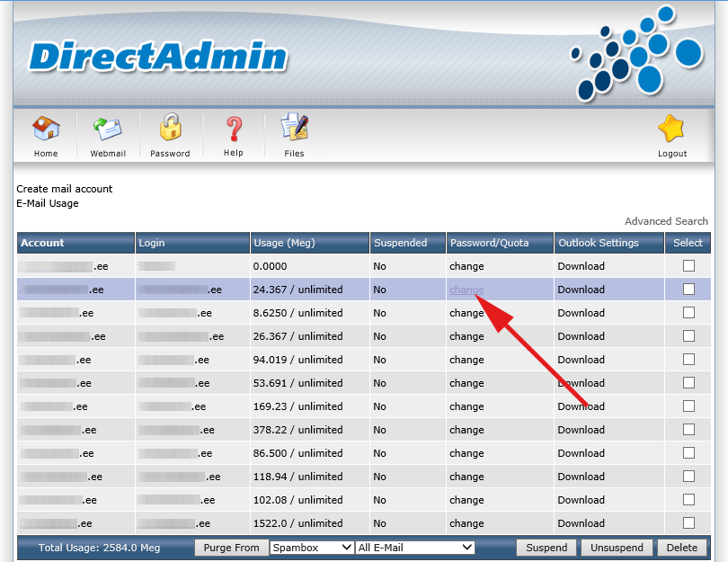Tick the checkbox for the 169.23 usage row
728x562 pixels.
(689, 406)
